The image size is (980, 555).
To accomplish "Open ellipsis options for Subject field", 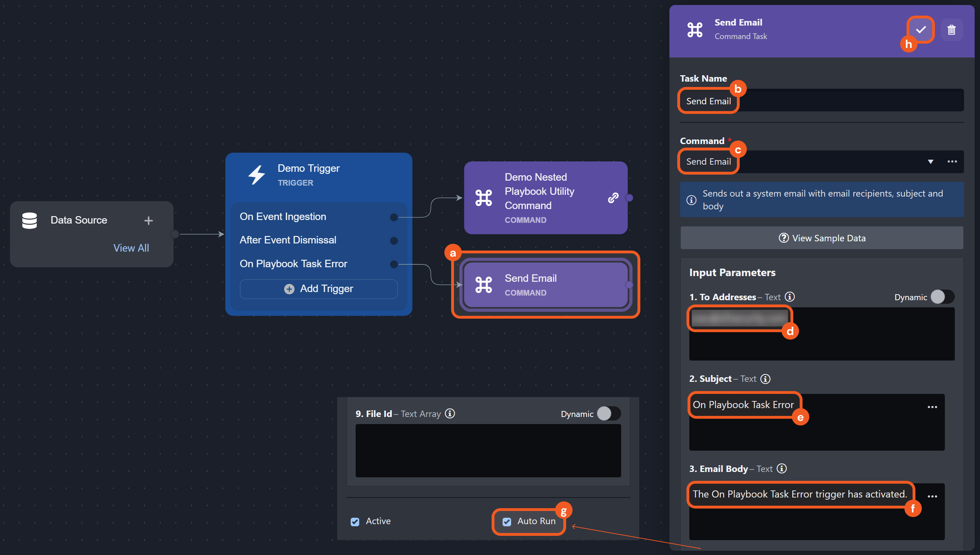I will 932,407.
